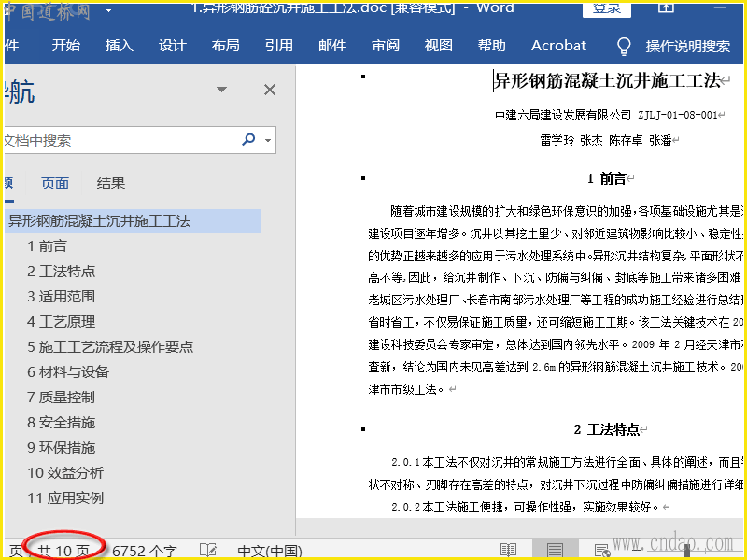Click the line ending 津市市级工法。
Viewport: 747px width, 560px height.
click(x=406, y=390)
